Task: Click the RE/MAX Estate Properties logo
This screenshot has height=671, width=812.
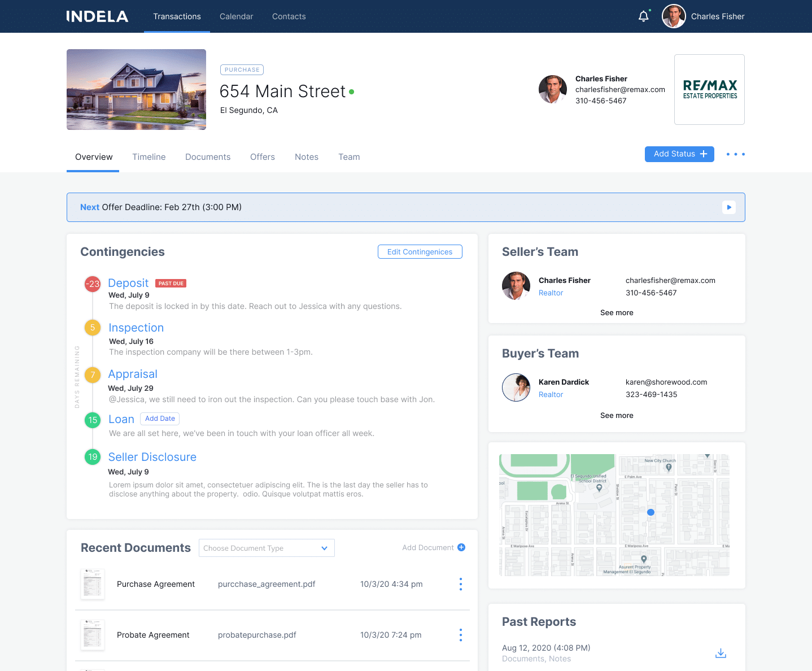Action: [x=709, y=89]
